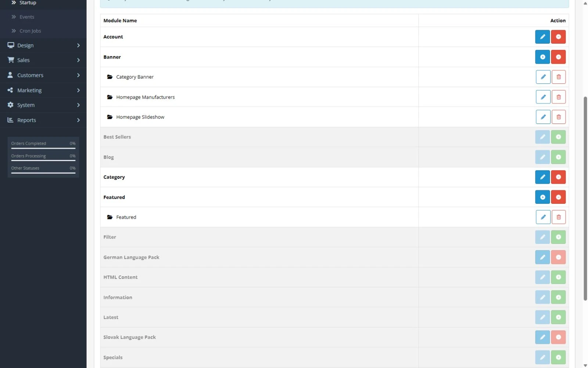Edit the Category Banner entry
588x368 pixels.
tap(543, 77)
